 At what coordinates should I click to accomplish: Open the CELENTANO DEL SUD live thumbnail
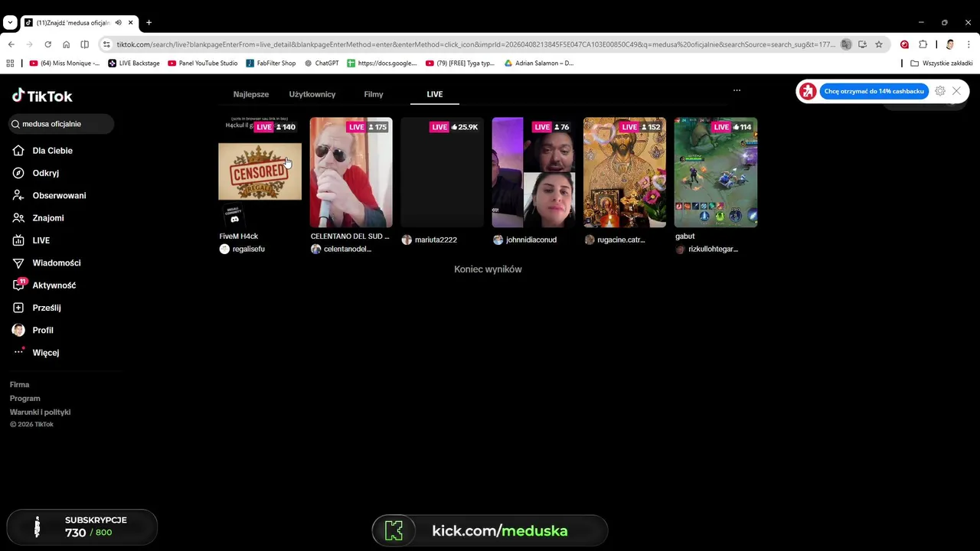(351, 172)
